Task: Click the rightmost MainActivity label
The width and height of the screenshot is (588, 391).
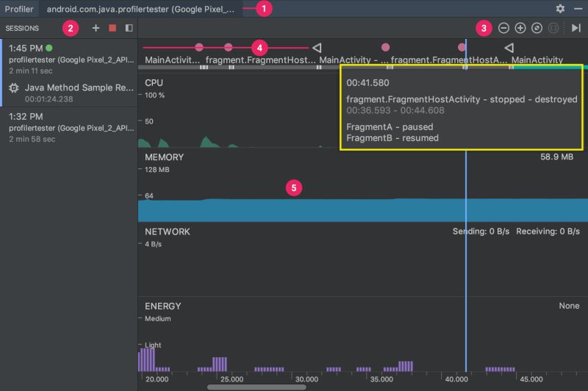Action: pyautogui.click(x=537, y=60)
